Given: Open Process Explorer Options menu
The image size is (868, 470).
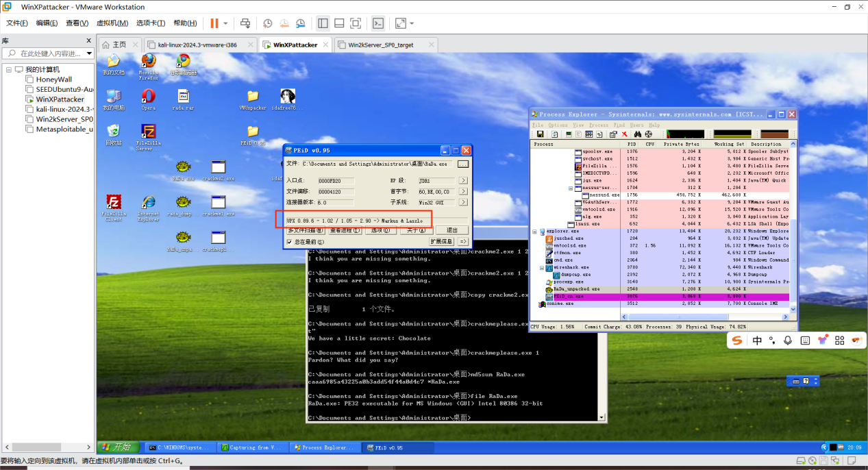Looking at the screenshot, I should (x=558, y=125).
